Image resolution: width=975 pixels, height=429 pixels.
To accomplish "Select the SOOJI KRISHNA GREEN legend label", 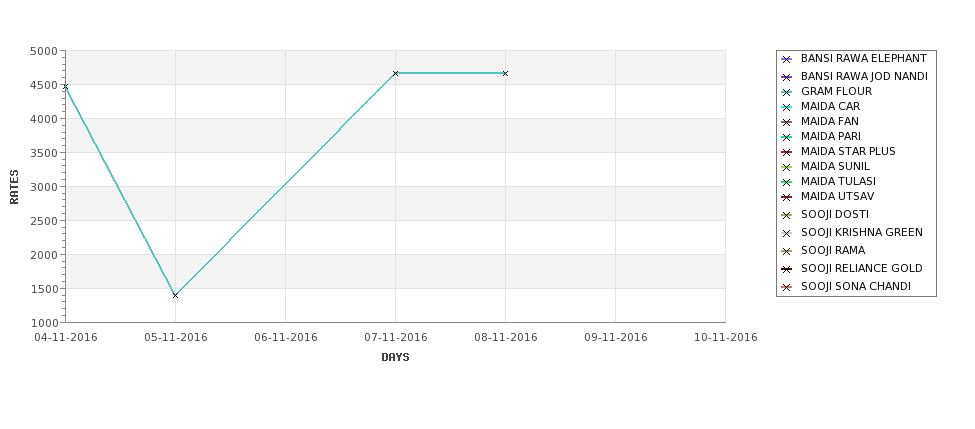I will point(861,233).
